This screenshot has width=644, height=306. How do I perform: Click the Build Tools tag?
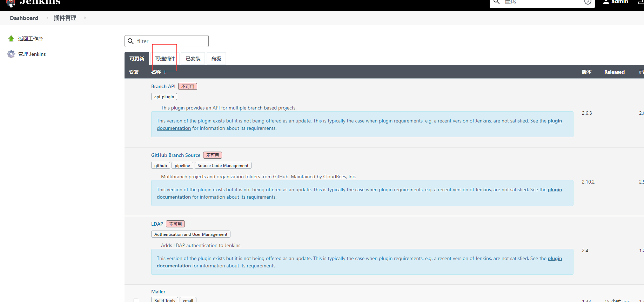pyautogui.click(x=165, y=300)
